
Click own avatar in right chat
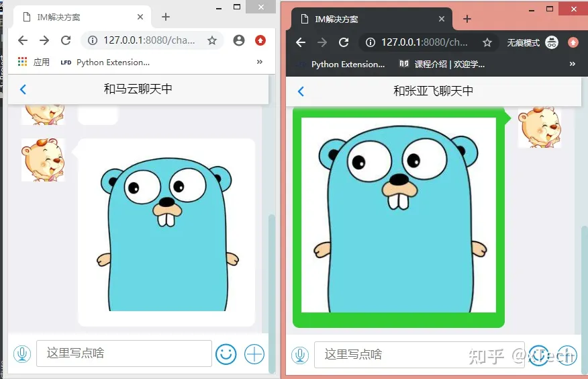point(540,127)
